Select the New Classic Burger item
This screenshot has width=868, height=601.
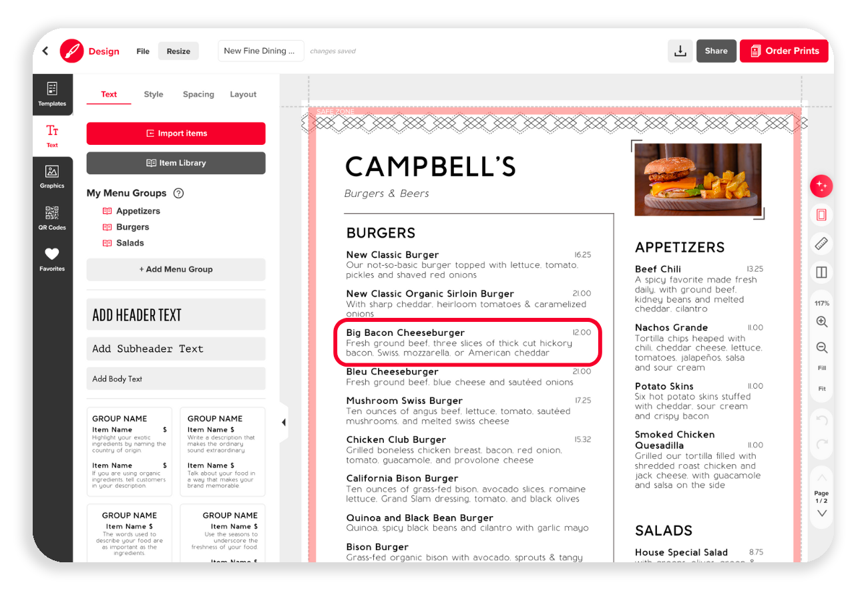469,264
